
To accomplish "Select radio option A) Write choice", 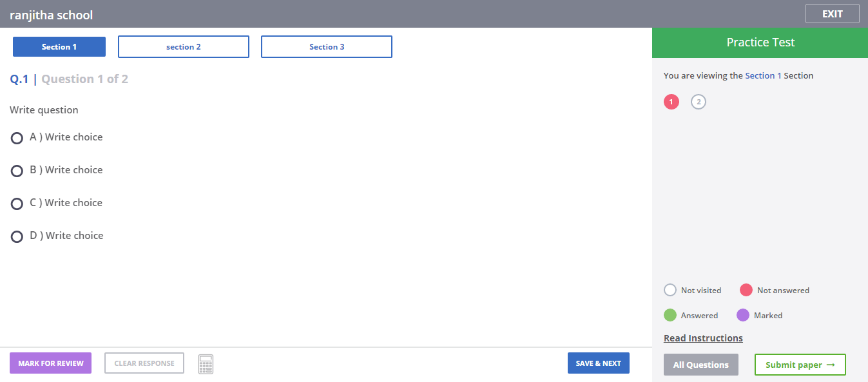I will tap(17, 138).
